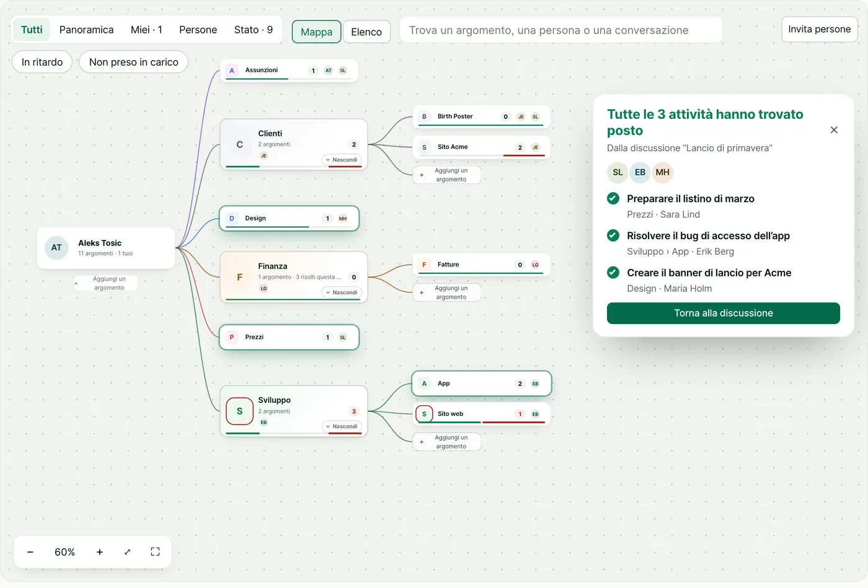This screenshot has height=588, width=868.
Task: Click the F letter icon on Finanza card
Action: coord(239,277)
